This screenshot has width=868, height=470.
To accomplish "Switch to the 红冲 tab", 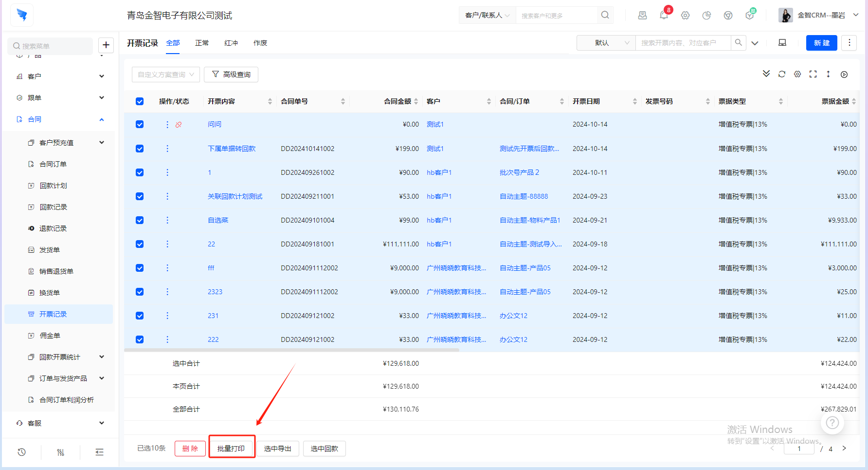I will (x=231, y=43).
